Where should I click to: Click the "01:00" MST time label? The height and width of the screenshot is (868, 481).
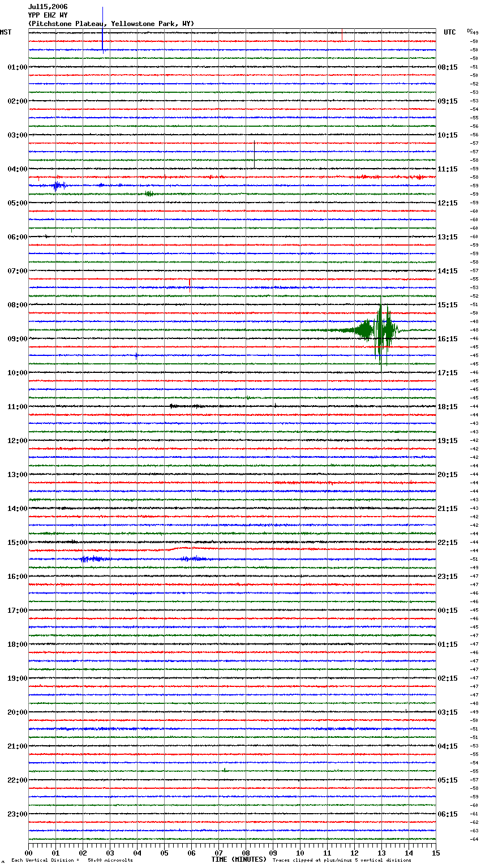(18, 67)
